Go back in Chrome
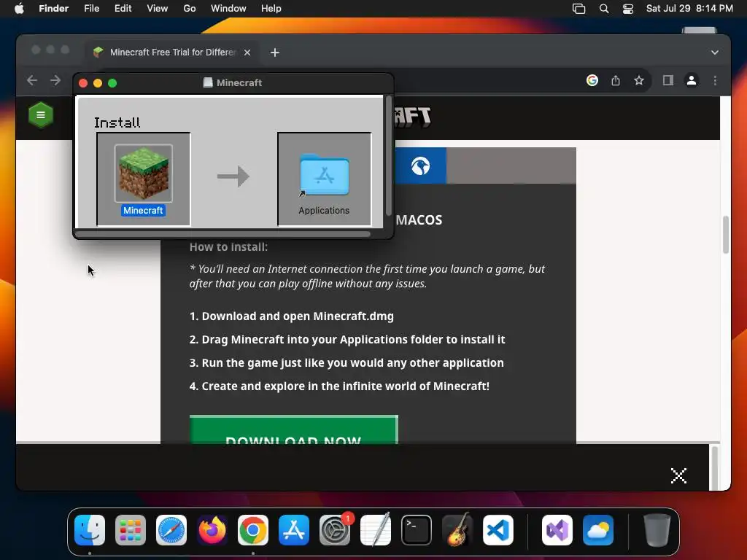 [32, 80]
